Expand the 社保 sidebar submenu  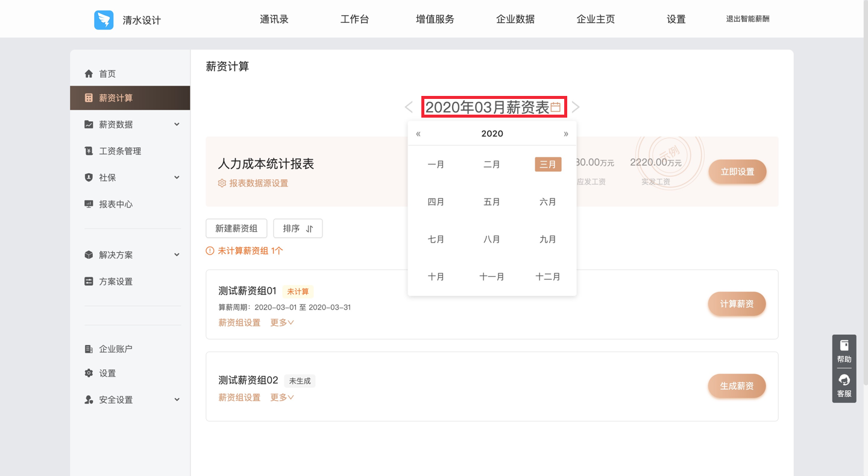(177, 177)
